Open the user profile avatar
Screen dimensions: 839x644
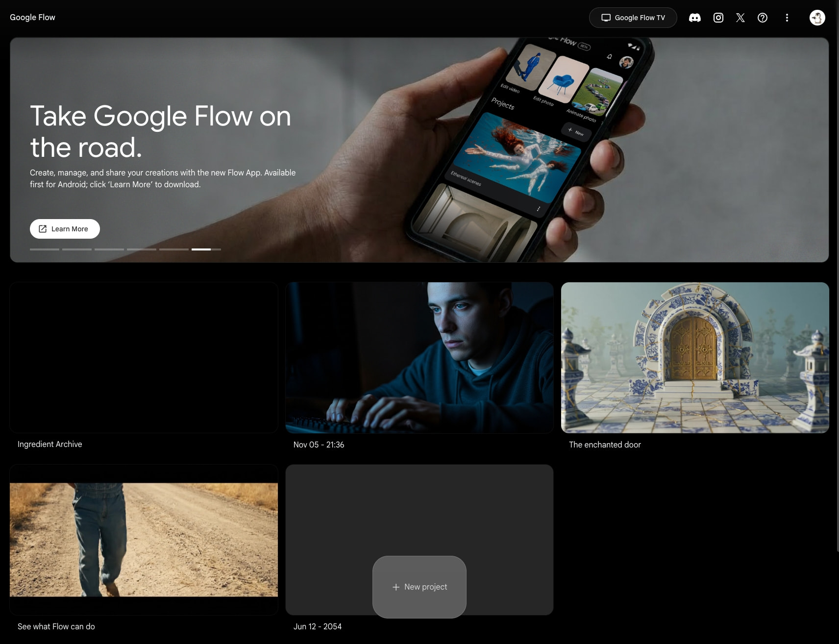click(817, 18)
